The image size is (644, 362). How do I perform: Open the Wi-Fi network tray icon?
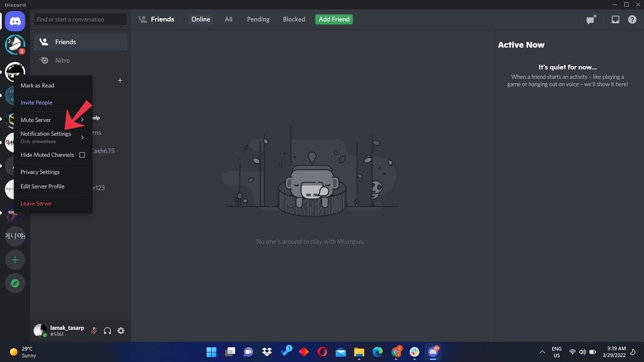[x=572, y=352]
